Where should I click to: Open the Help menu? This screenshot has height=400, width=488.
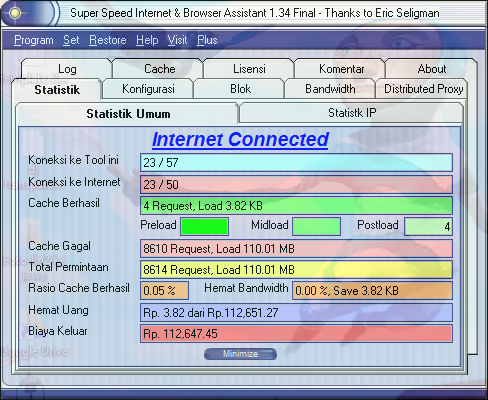tap(147, 40)
